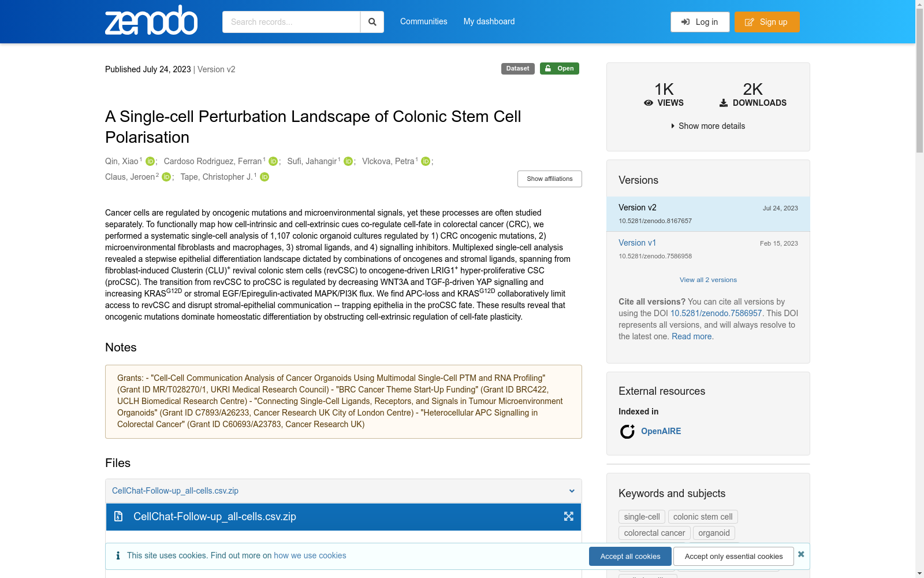Image resolution: width=924 pixels, height=578 pixels.
Task: Select the colonic stem cell keyword
Action: (x=703, y=517)
